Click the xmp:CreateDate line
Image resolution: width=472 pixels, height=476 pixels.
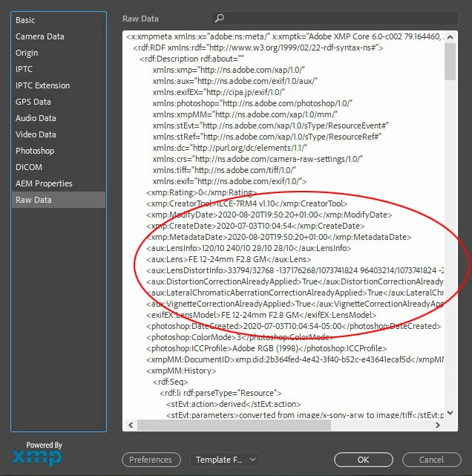(x=255, y=226)
